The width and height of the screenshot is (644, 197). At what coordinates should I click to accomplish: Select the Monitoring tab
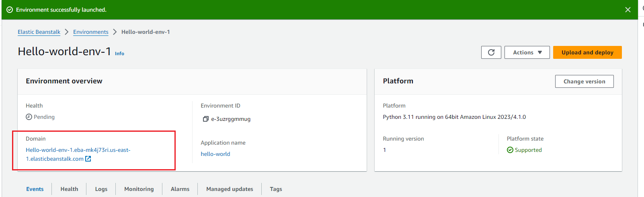(x=139, y=189)
